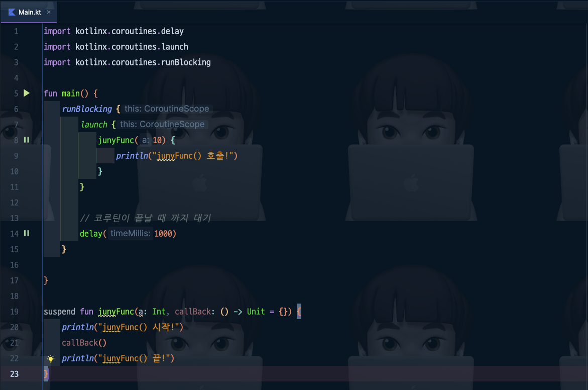588x390 pixels.
Task: Click the Int type on line 19
Action: click(x=159, y=312)
